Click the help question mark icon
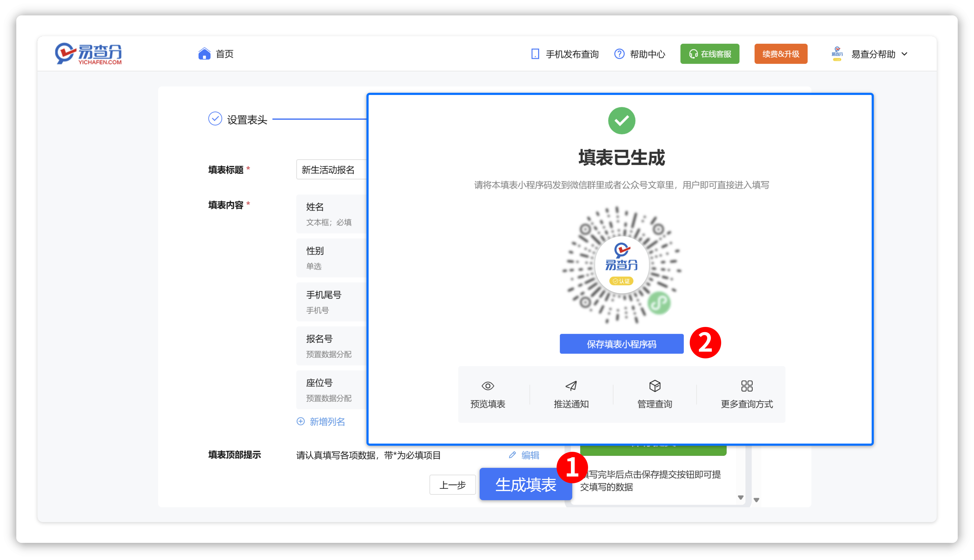The height and width of the screenshot is (560, 974). coord(619,54)
